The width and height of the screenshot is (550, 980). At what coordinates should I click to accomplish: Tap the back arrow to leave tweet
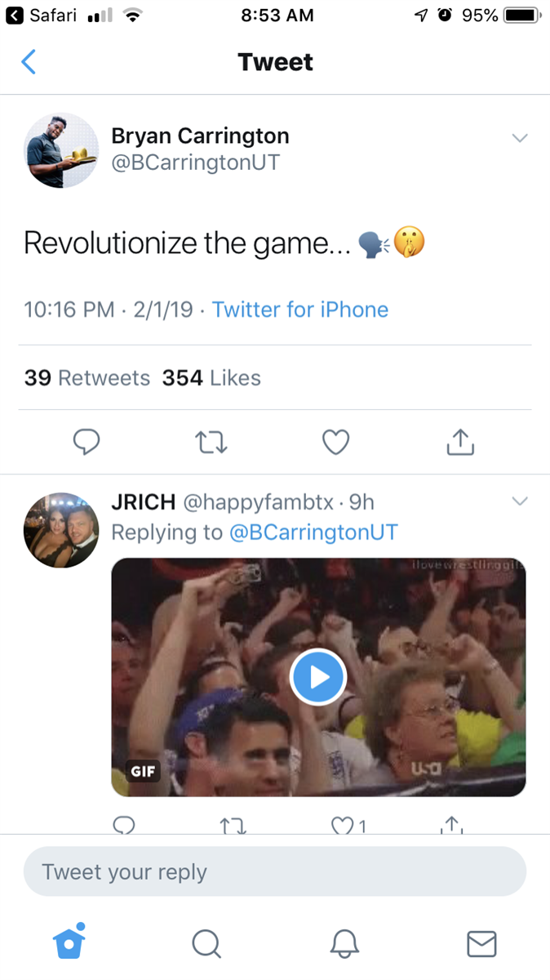point(29,62)
